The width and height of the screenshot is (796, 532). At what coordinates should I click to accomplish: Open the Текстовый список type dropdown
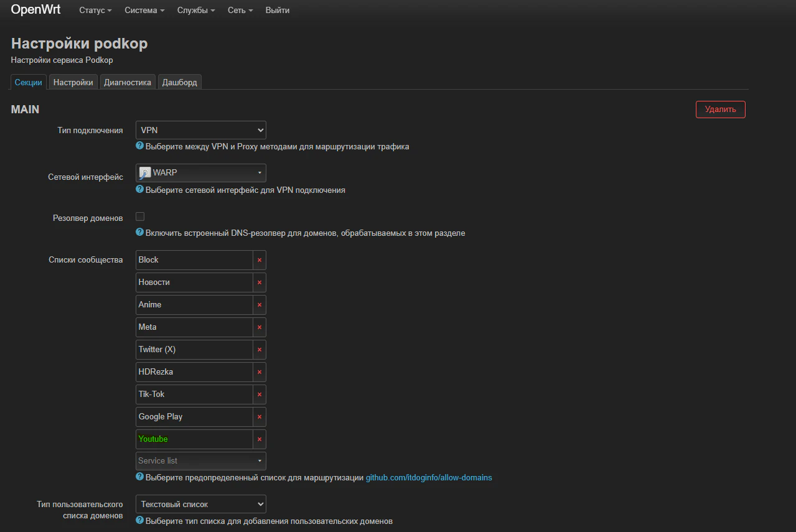(201, 504)
